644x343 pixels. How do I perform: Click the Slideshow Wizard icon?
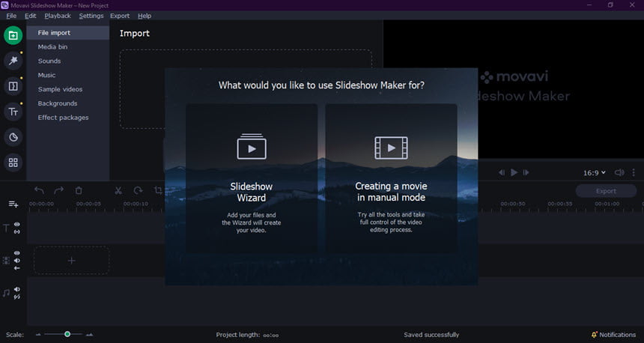point(252,147)
